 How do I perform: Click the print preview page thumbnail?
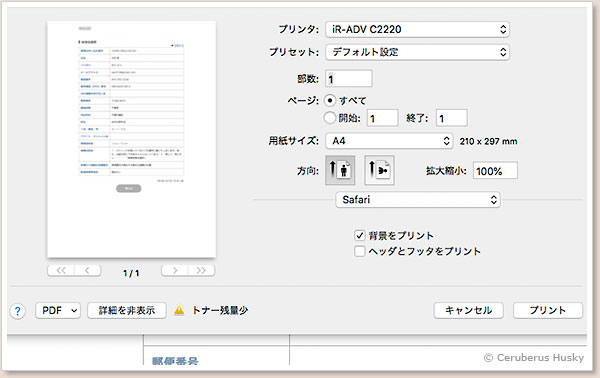[x=131, y=139]
